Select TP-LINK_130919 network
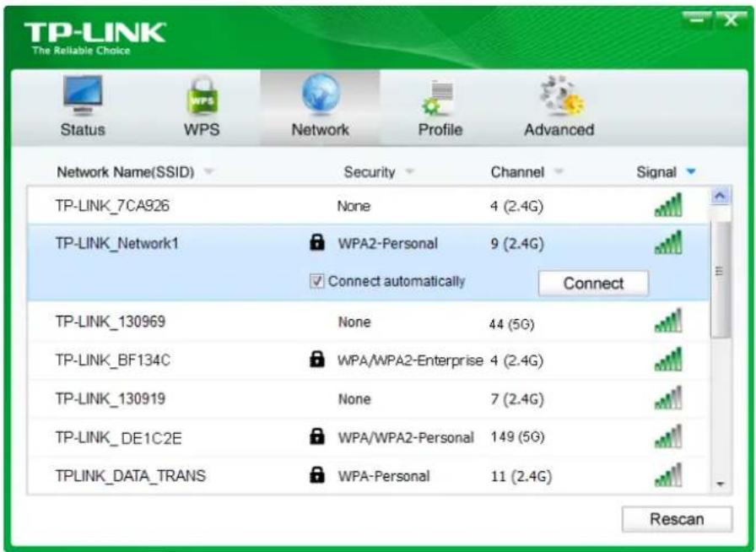The height and width of the screenshot is (552, 756). pos(369,398)
